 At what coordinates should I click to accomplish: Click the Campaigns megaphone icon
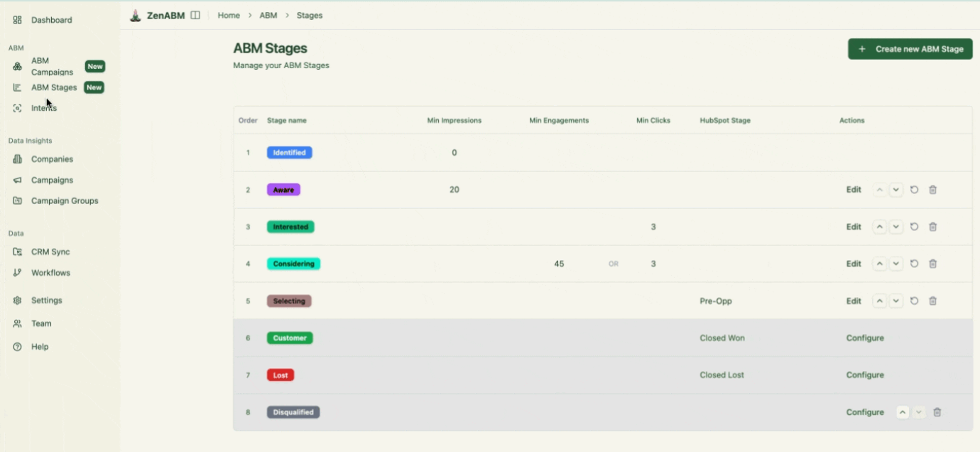(17, 180)
